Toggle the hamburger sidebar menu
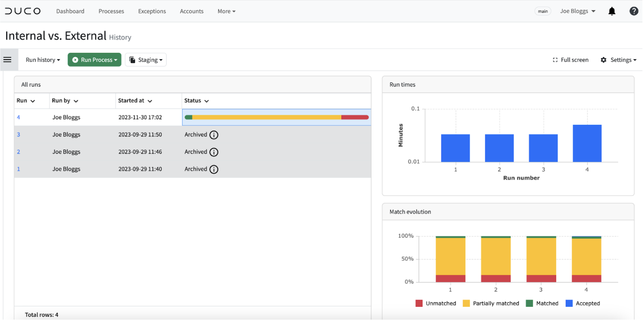The height and width of the screenshot is (323, 644). [x=8, y=60]
